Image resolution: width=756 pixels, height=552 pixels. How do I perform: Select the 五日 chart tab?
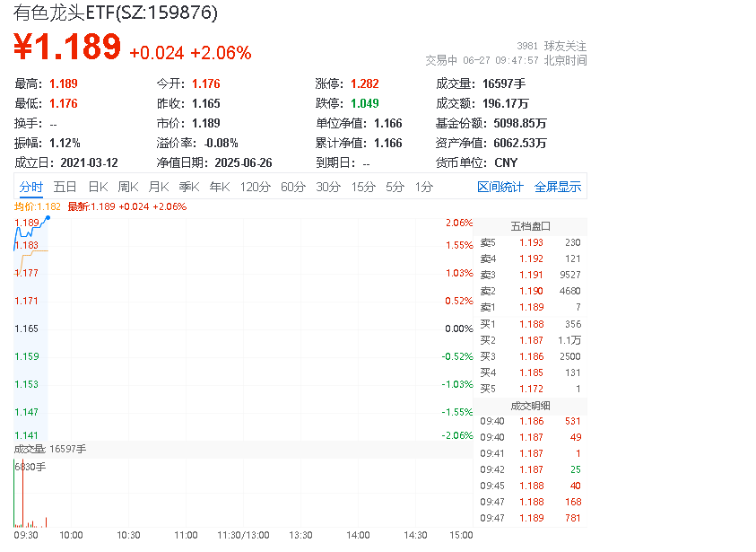point(65,187)
